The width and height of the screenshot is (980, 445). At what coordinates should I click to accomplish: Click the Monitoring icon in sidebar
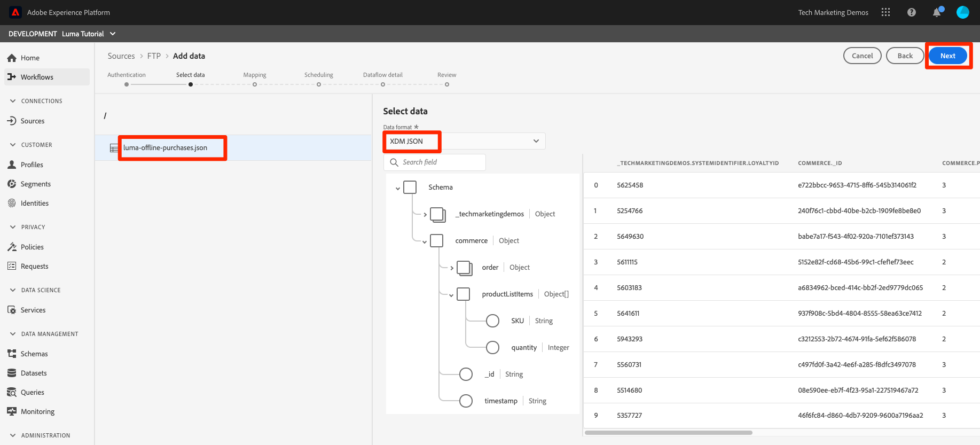12,411
